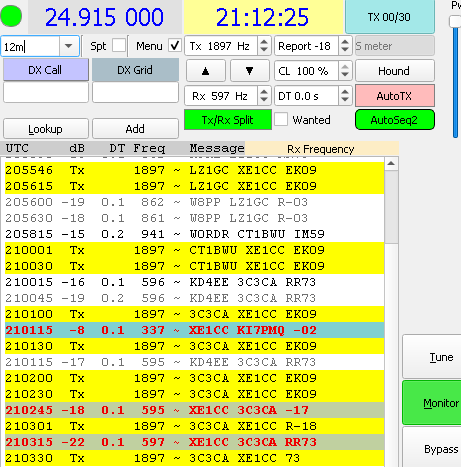Screen dimensions: 462x467
Task: Select row 210001 CT1BWU XE1CC EK09
Action: (194, 250)
